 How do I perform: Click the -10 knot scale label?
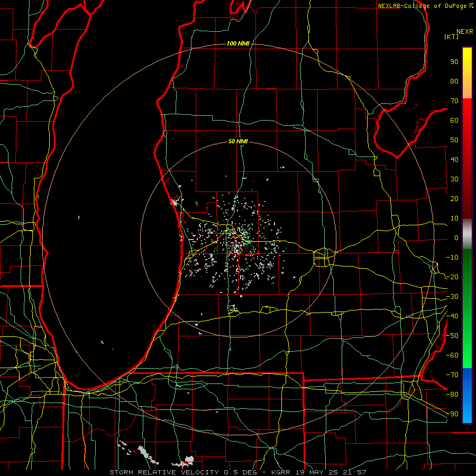(x=452, y=258)
